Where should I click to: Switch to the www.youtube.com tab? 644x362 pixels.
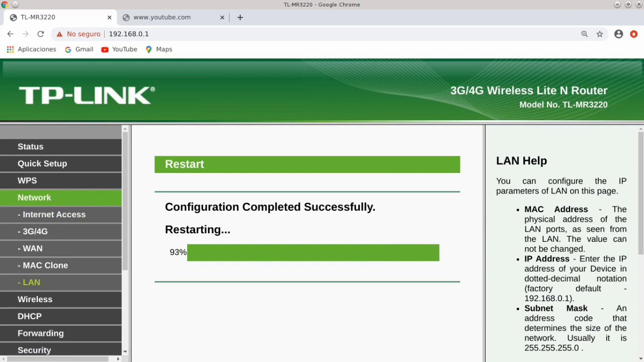click(x=173, y=17)
